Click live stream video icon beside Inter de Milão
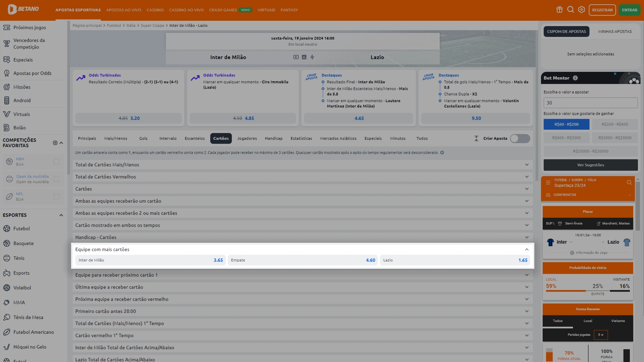Viewport: 644px width, 362px height. [296, 57]
